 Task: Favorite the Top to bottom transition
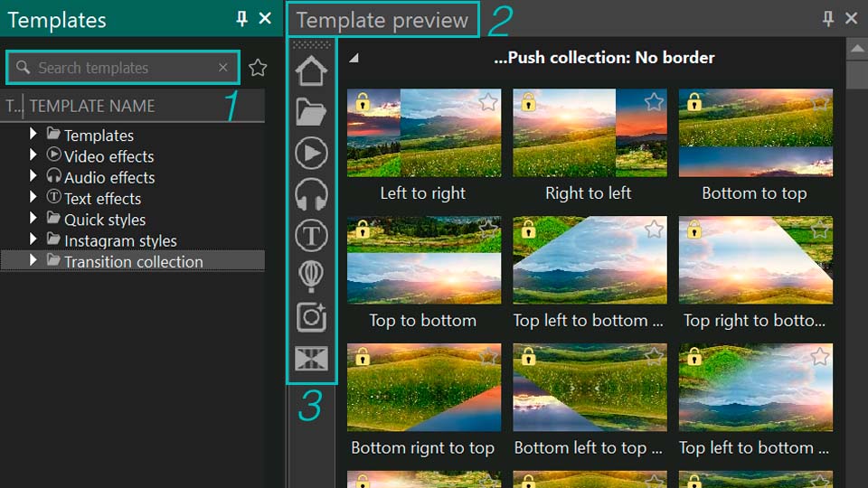pos(487,229)
